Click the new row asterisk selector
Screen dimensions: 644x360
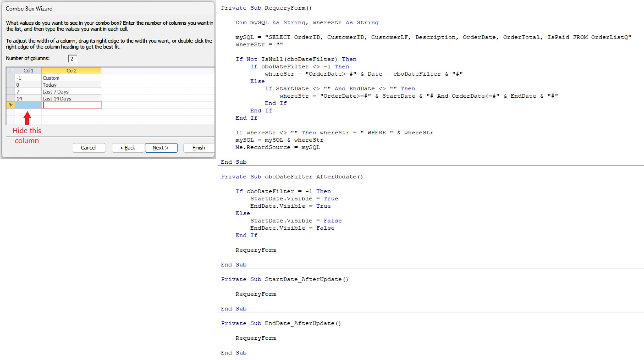(x=10, y=105)
